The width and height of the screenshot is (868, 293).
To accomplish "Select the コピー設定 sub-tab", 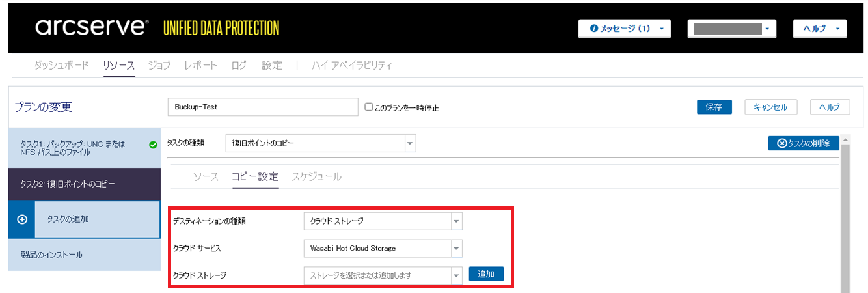I will 255,177.
